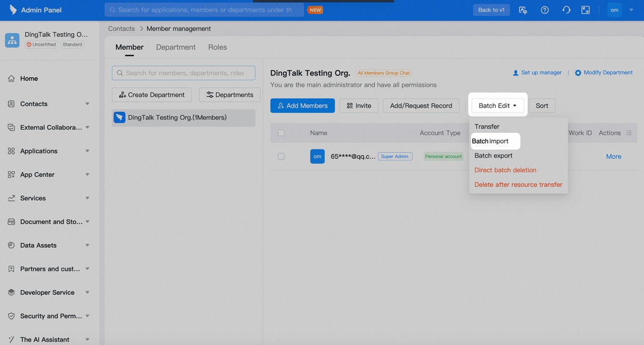Image resolution: width=644 pixels, height=345 pixels.
Task: Select the Member tab
Action: point(129,48)
